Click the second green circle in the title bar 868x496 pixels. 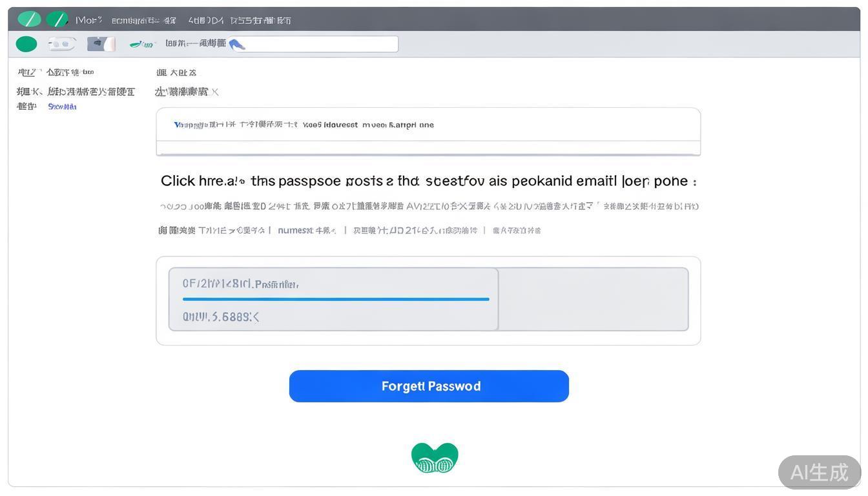(x=57, y=19)
